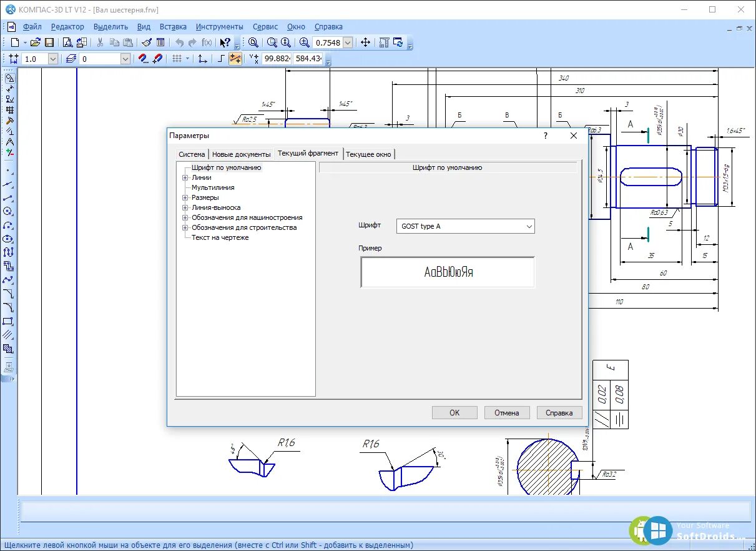The width and height of the screenshot is (756, 551).
Task: Click the New document icon
Action: [15, 42]
